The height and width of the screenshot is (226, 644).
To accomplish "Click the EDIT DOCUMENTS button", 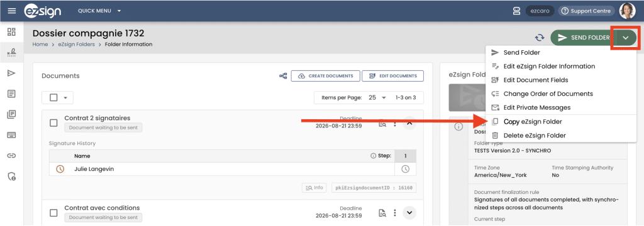I will click(392, 76).
